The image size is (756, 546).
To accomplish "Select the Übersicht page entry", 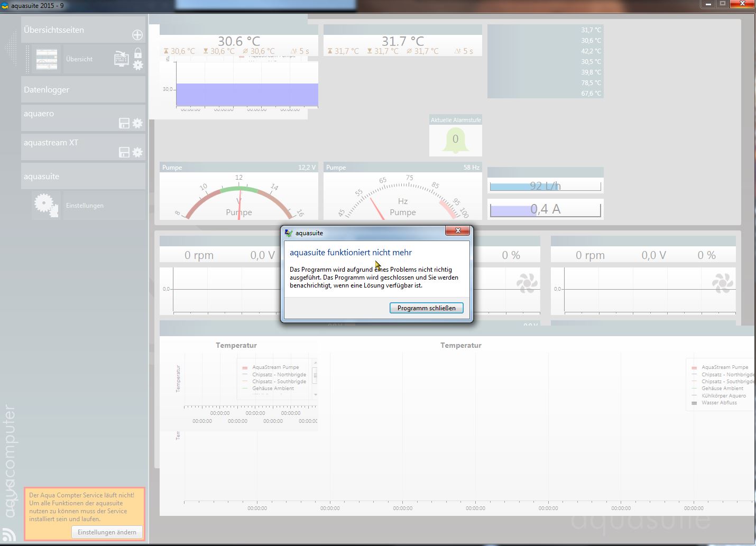I will pos(79,59).
